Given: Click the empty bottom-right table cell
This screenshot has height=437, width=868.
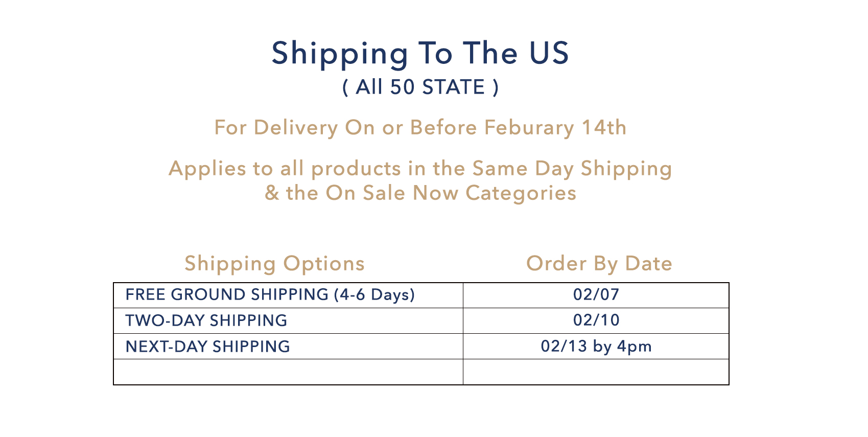Looking at the screenshot, I should coord(596,372).
